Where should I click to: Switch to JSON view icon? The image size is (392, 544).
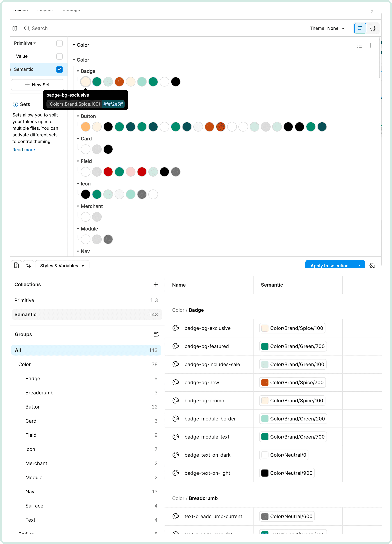pyautogui.click(x=372, y=28)
